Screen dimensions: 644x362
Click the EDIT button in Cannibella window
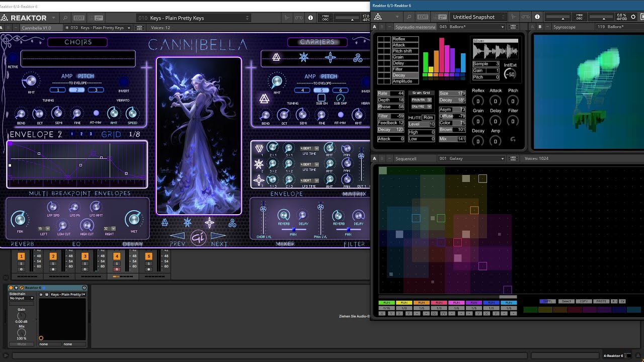(79, 18)
